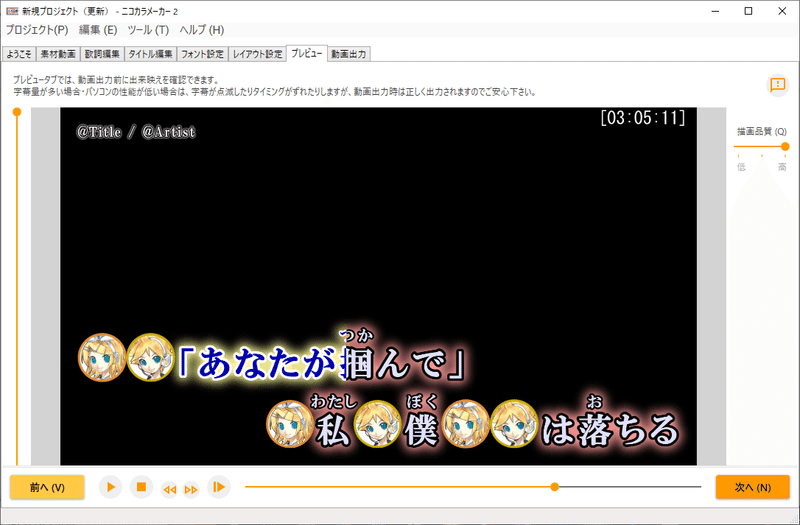Click the vertical orange slider handle on left
800x525 pixels.
[x=17, y=112]
